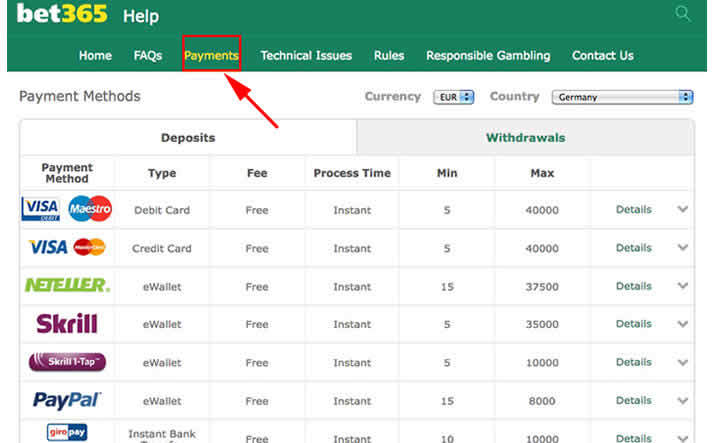Click the eWallet type cell for Neteller

click(162, 287)
